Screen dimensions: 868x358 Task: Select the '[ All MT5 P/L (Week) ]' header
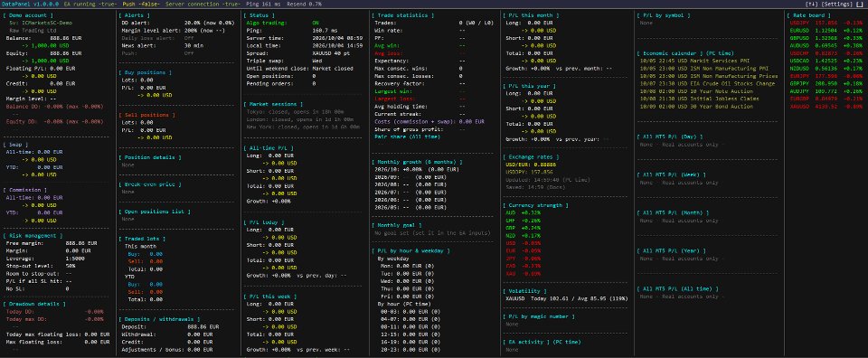point(672,174)
